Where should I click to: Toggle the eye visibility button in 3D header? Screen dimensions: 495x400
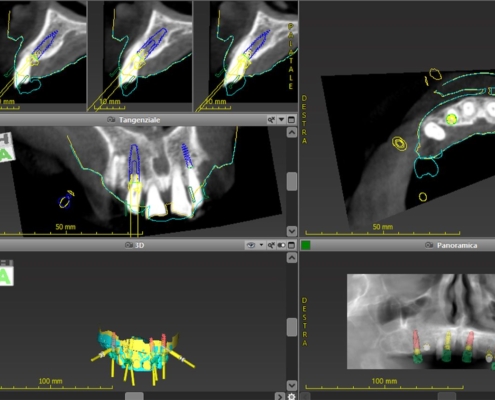coord(251,245)
